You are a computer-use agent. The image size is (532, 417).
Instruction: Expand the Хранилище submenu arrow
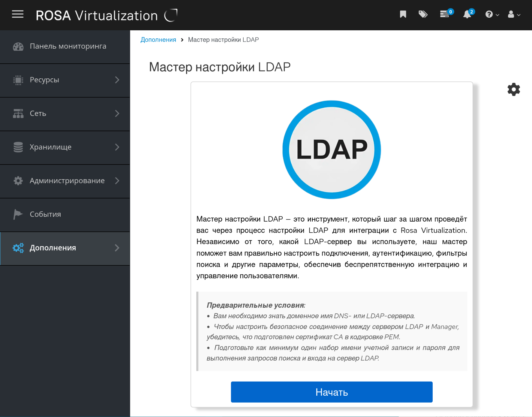pos(117,147)
